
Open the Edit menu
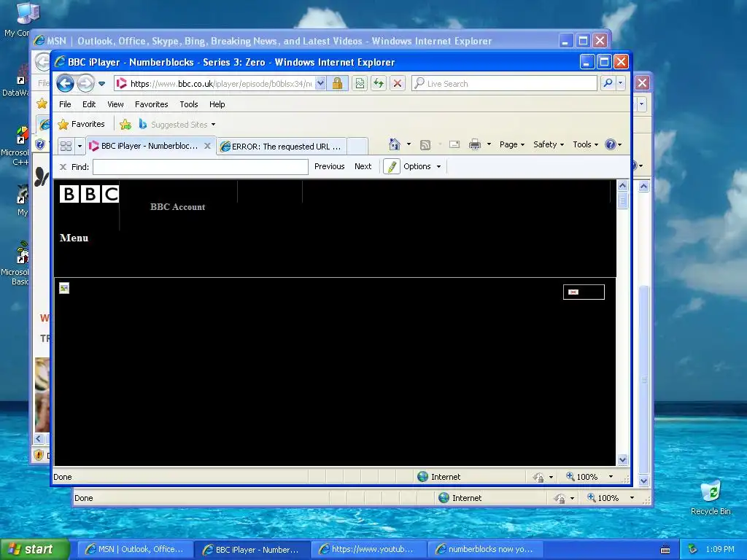coord(88,104)
